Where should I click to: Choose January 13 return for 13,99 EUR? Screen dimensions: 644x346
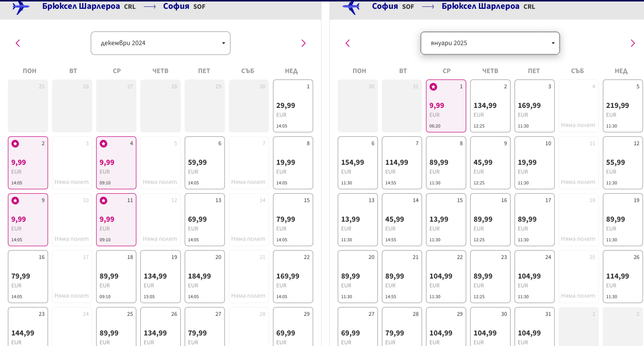[x=358, y=220]
